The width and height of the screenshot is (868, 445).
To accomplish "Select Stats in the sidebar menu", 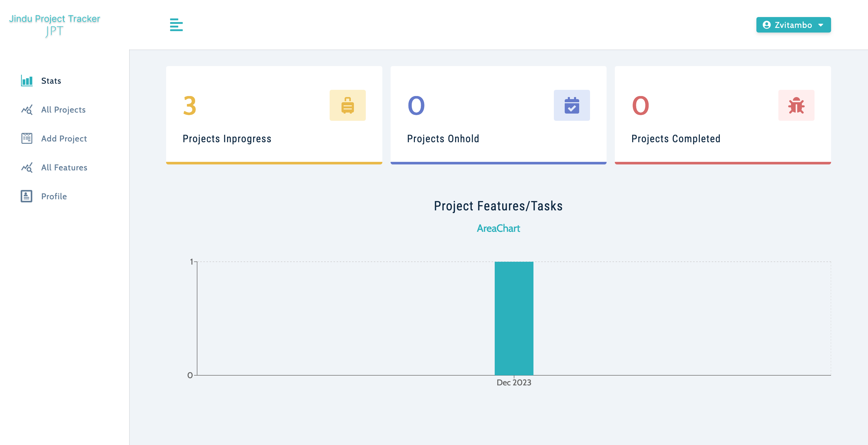I will click(51, 81).
